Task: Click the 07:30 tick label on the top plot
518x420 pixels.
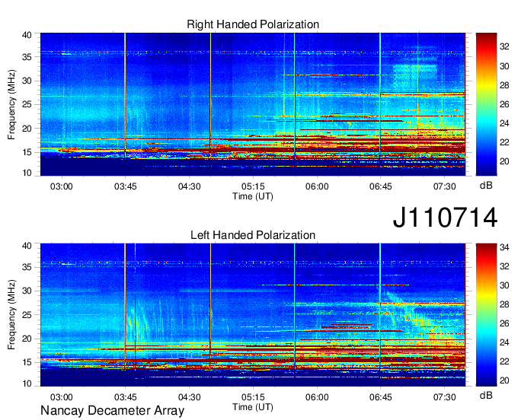Action: (x=445, y=186)
